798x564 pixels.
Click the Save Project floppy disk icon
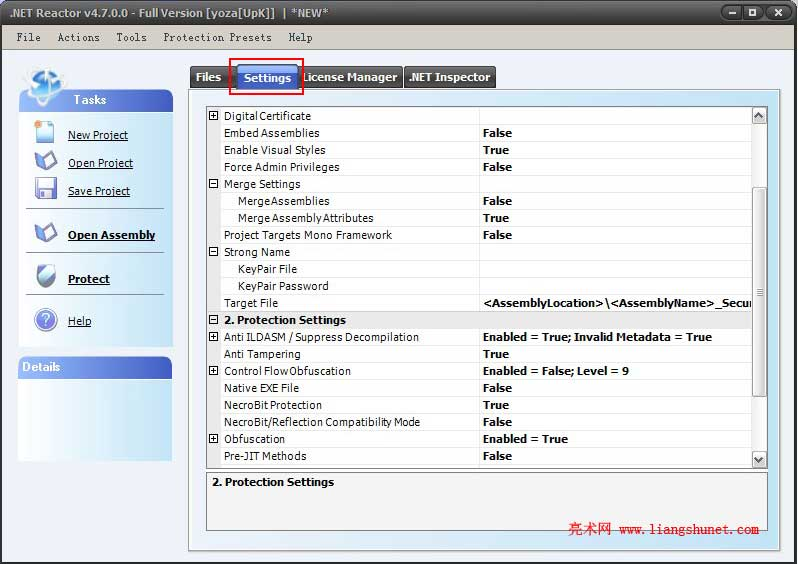click(x=45, y=188)
